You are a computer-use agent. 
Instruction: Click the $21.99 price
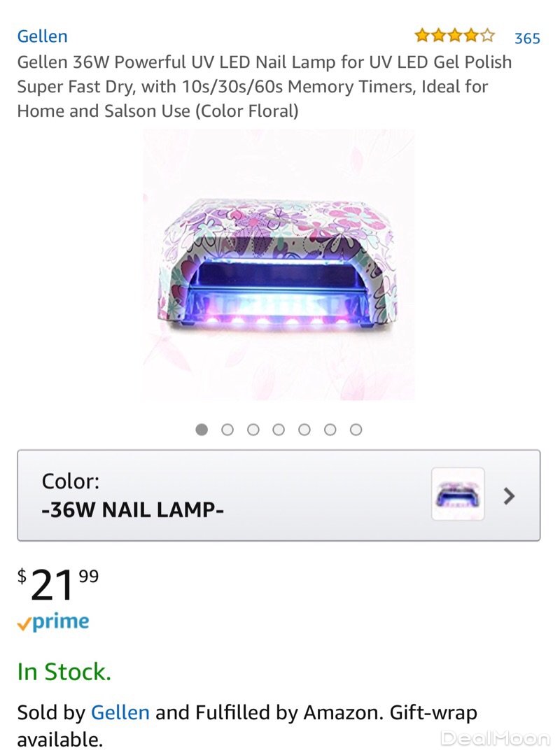pyautogui.click(x=59, y=584)
